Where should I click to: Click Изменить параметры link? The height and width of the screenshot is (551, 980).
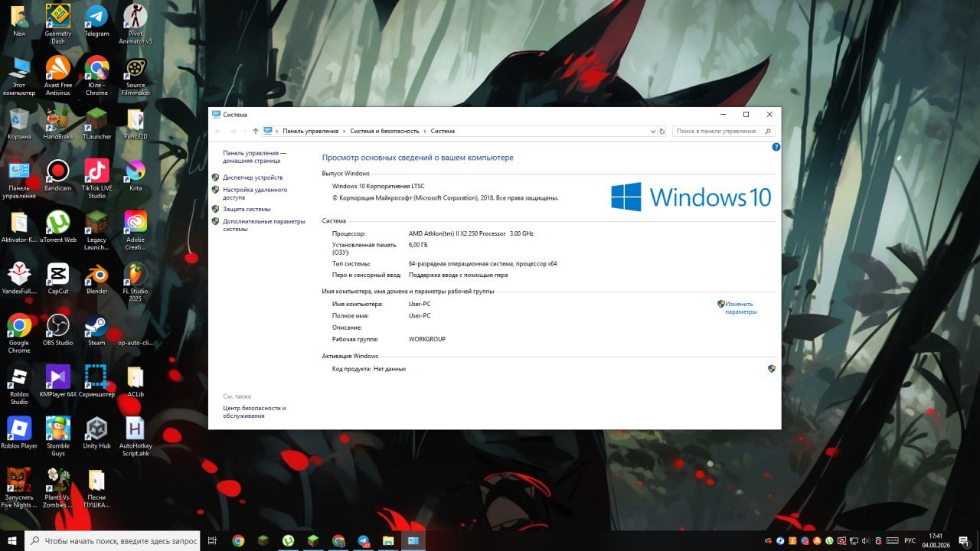tap(740, 308)
